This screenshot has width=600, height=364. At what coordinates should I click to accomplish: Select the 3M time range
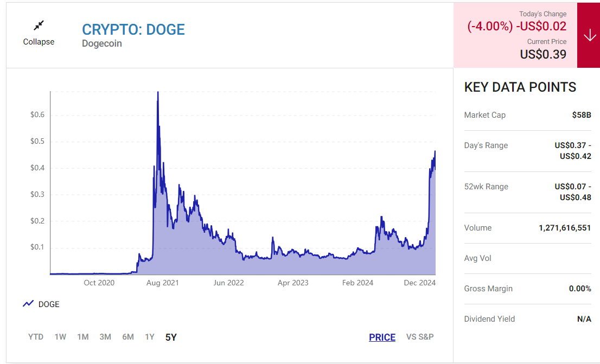click(105, 337)
